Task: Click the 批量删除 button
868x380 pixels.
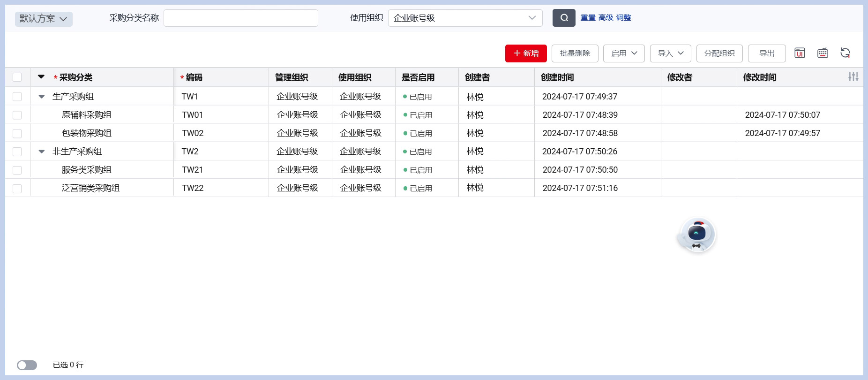Action: (575, 53)
